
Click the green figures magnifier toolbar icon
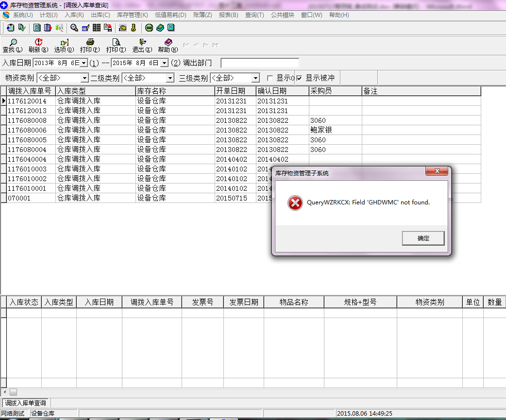59,28
